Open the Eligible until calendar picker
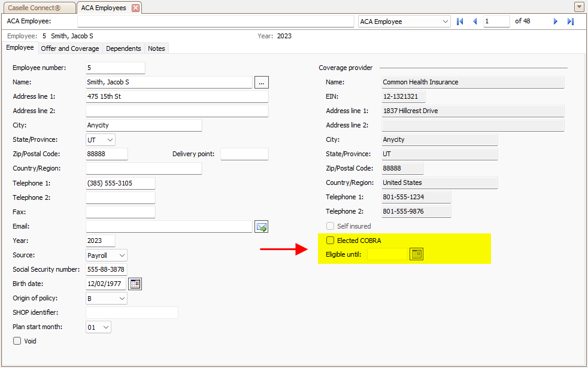This screenshot has height=368, width=588. point(416,254)
